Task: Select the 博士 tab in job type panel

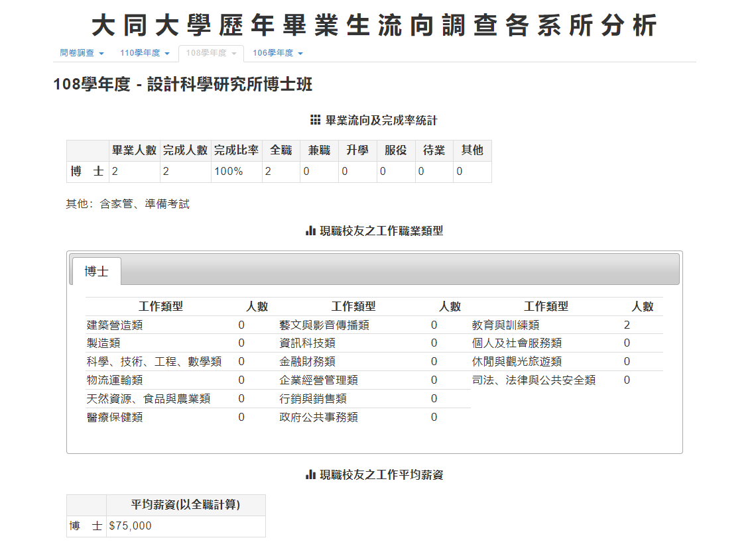Action: tap(96, 271)
